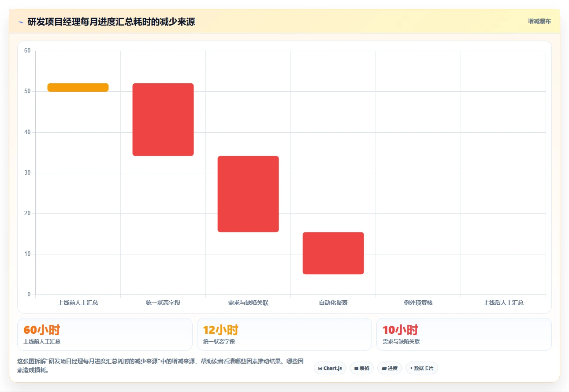Click the description paragraph starting 这张图拆解

pos(160,366)
